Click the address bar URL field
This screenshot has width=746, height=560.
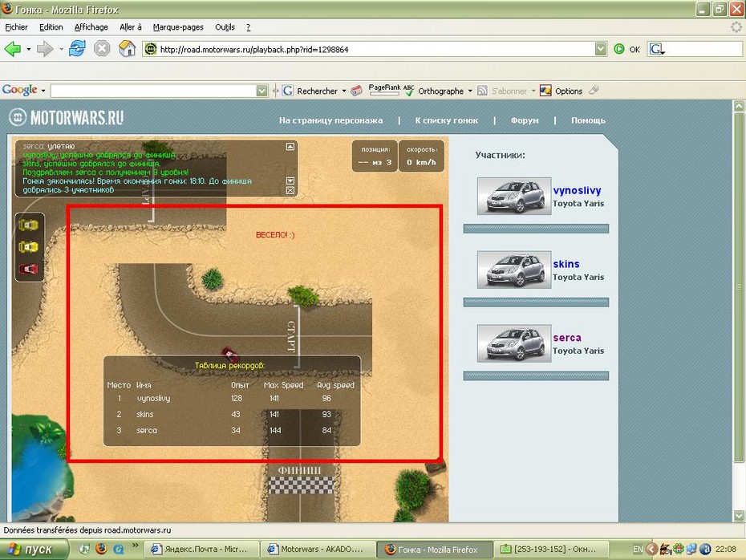pyautogui.click(x=376, y=49)
